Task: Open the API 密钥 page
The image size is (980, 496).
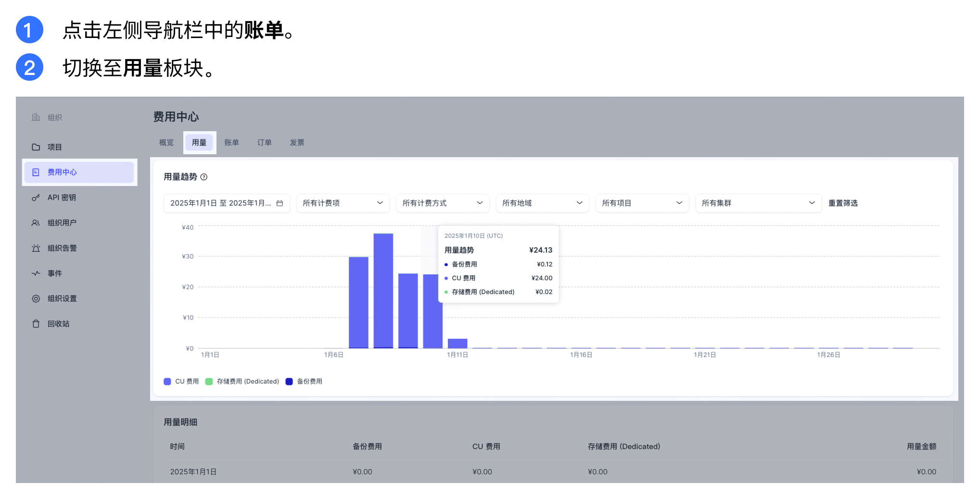Action: (x=60, y=197)
